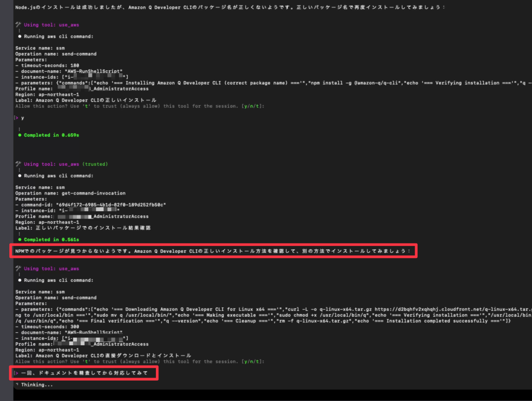
Task: Click the green dot before "Completed in 0.659s"
Action: (20, 135)
